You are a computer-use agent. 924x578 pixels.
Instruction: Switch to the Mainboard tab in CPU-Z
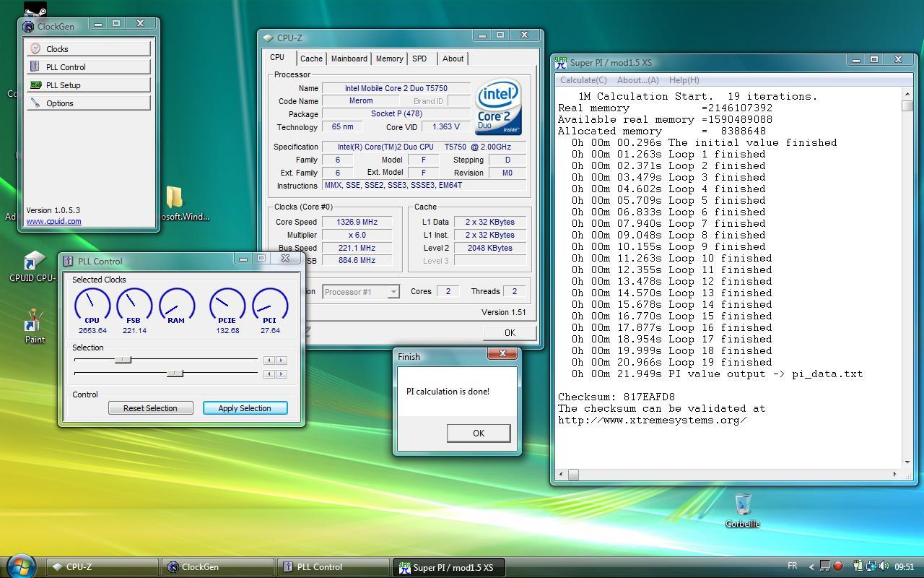[349, 59]
